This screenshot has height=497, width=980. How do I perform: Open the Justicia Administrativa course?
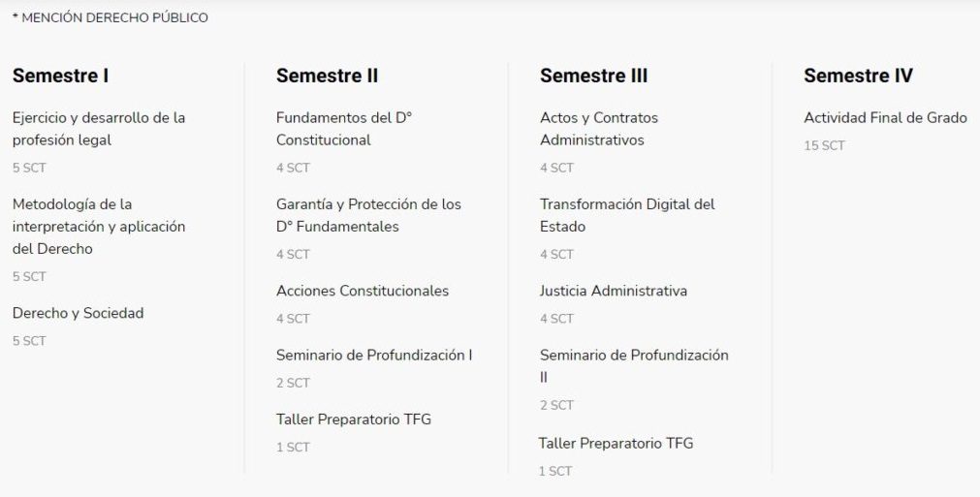tap(614, 291)
